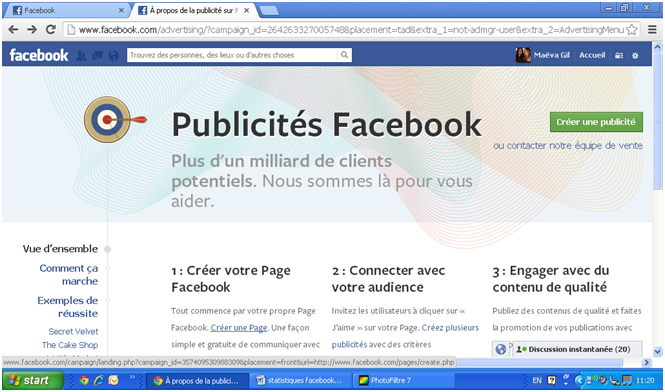
Task: Launch Chrome from quick launch bar
Action: click(x=84, y=380)
